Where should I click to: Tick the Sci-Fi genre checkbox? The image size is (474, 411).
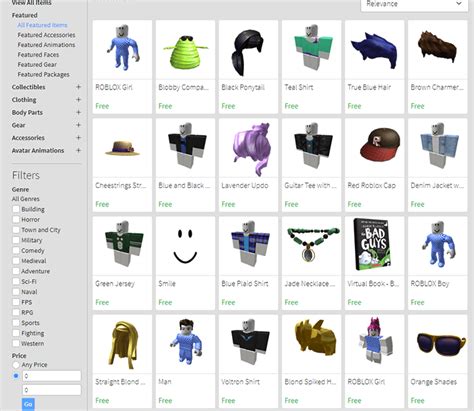tap(16, 281)
